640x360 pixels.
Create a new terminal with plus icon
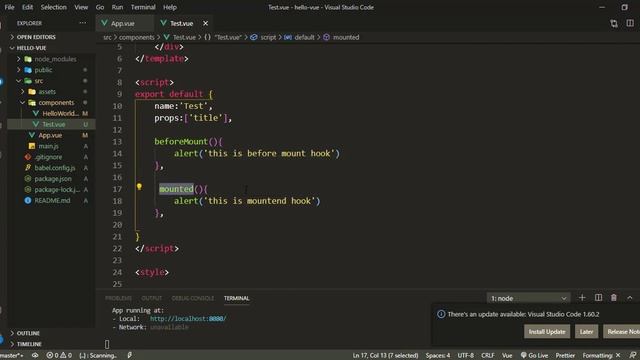[x=582, y=298]
